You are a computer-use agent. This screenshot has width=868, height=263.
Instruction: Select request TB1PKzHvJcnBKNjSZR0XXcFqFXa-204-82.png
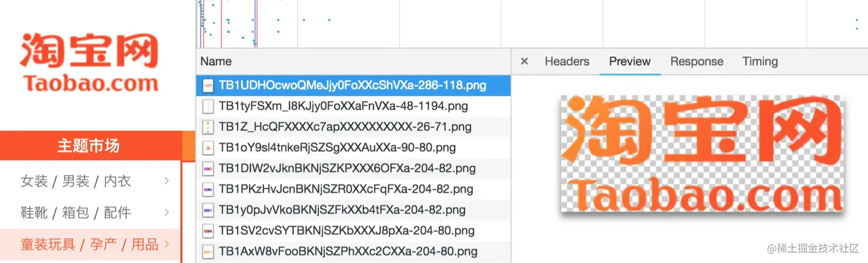point(353,189)
